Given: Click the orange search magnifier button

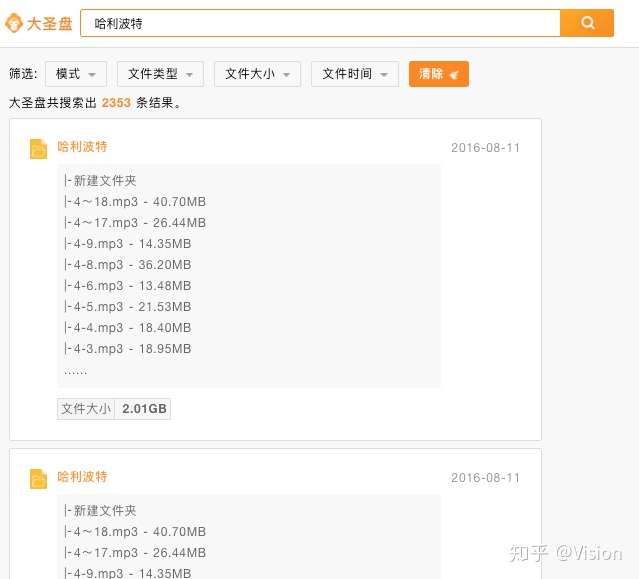Looking at the screenshot, I should click(587, 23).
